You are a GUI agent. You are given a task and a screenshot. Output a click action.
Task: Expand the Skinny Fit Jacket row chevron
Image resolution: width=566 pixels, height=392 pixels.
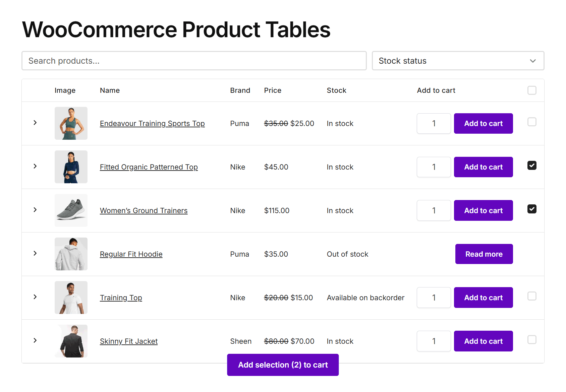[x=35, y=341]
